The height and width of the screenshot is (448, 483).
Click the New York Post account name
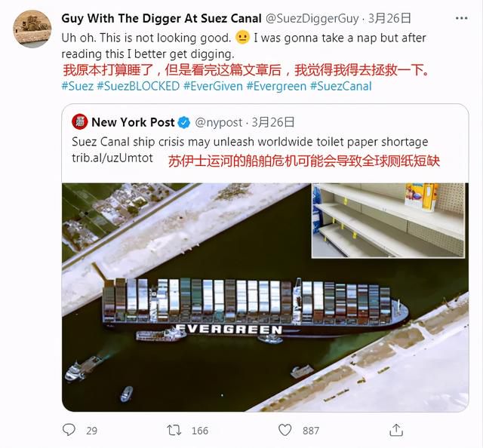pos(133,122)
